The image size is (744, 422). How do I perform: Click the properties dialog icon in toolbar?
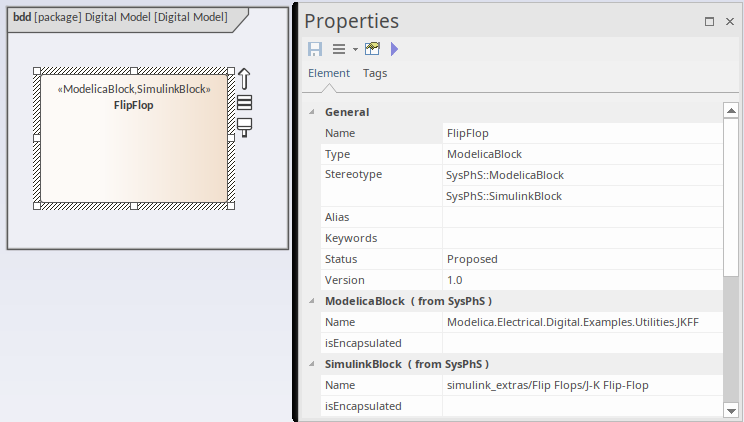click(372, 49)
